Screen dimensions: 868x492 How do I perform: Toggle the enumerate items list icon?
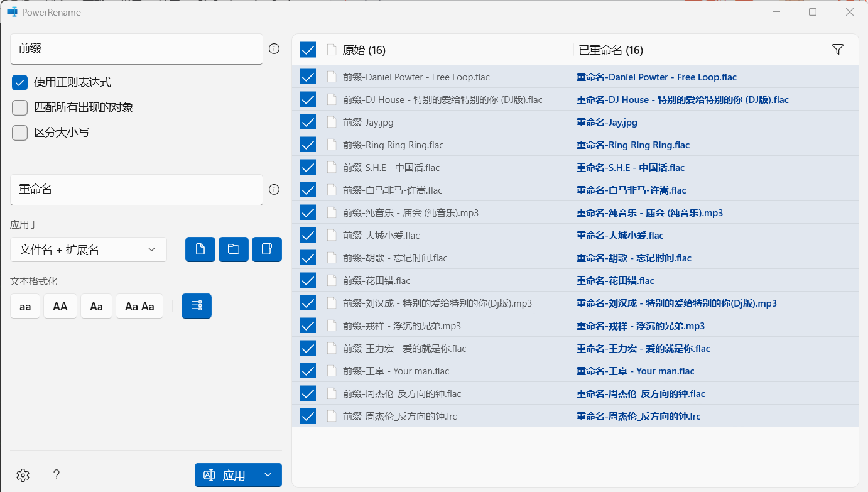click(197, 306)
